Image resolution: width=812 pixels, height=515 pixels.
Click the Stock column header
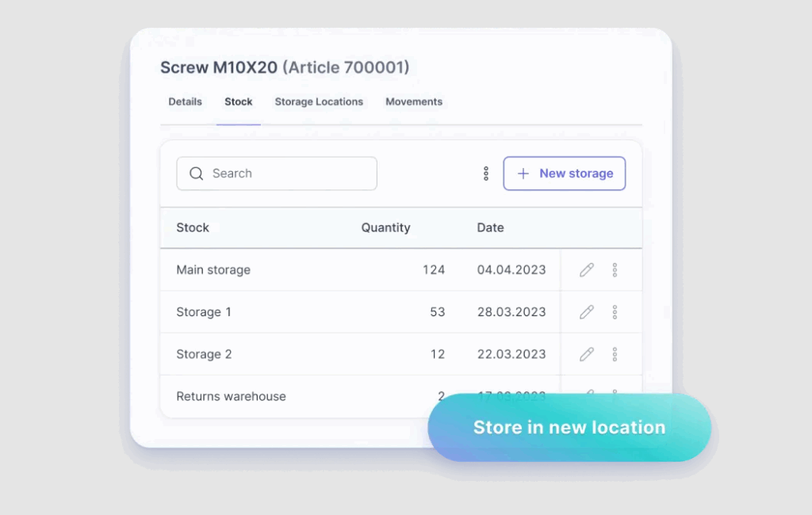193,227
